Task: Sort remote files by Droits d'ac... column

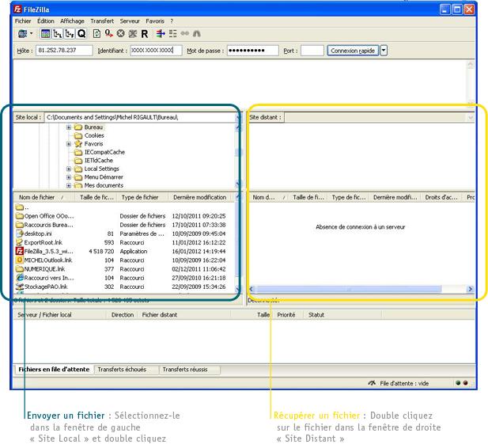Action: 441,197
